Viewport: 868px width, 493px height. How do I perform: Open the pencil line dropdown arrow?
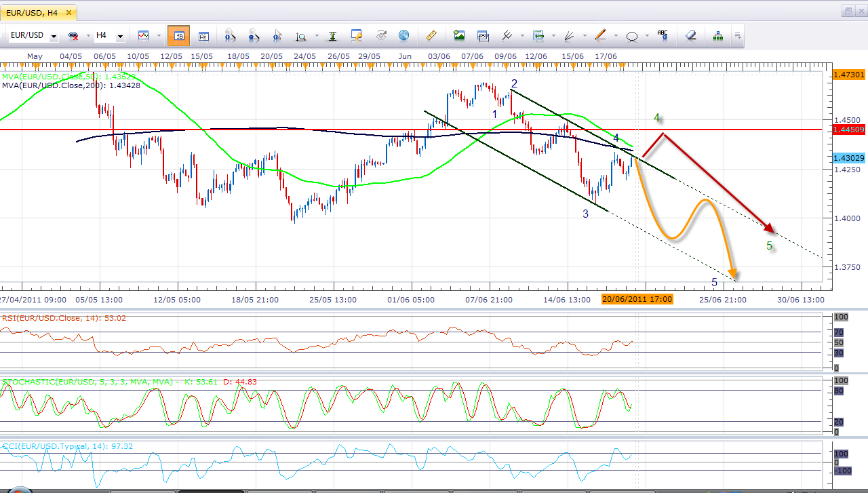pos(614,36)
